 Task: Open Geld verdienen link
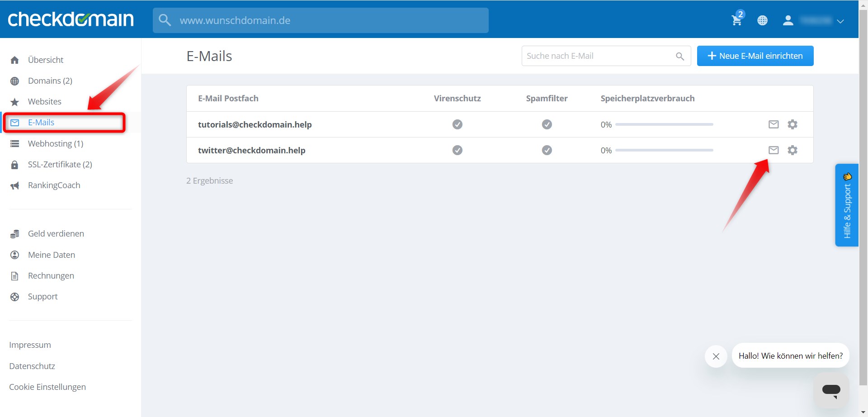click(56, 233)
